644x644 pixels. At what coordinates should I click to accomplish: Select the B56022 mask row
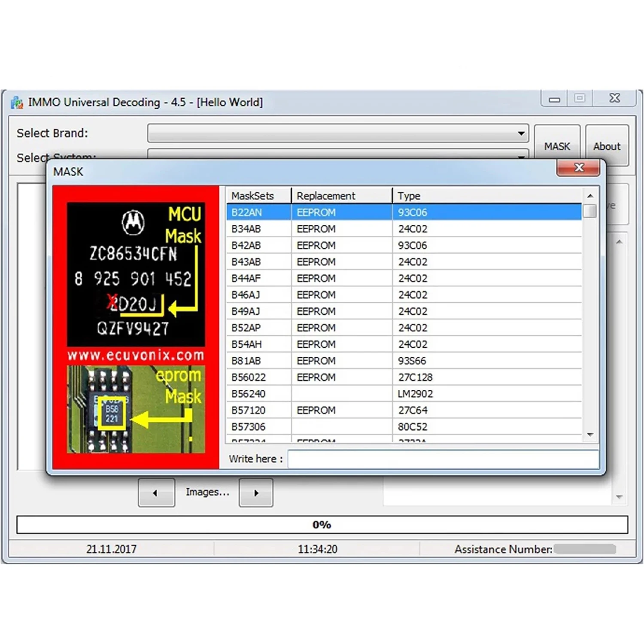point(404,377)
